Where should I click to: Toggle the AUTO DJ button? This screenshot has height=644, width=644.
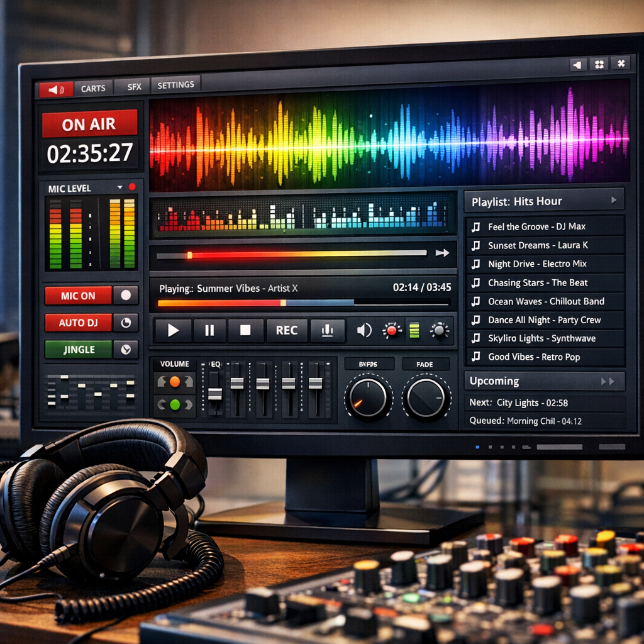(78, 323)
